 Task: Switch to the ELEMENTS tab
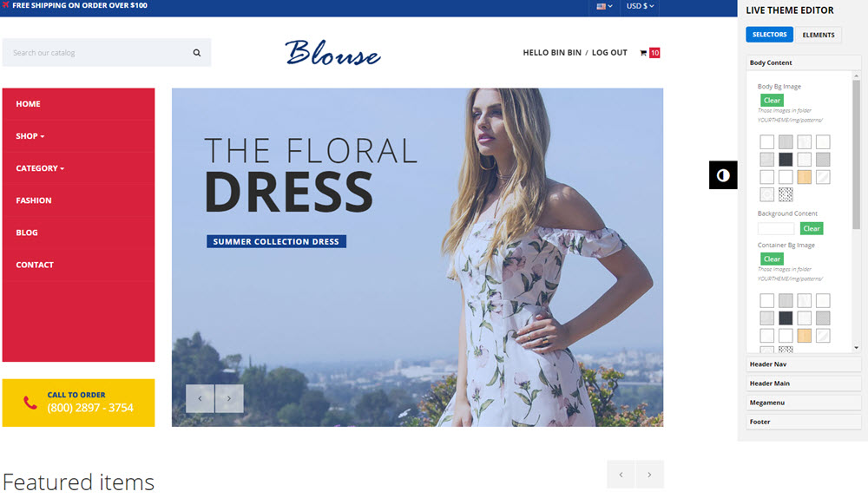tap(819, 35)
